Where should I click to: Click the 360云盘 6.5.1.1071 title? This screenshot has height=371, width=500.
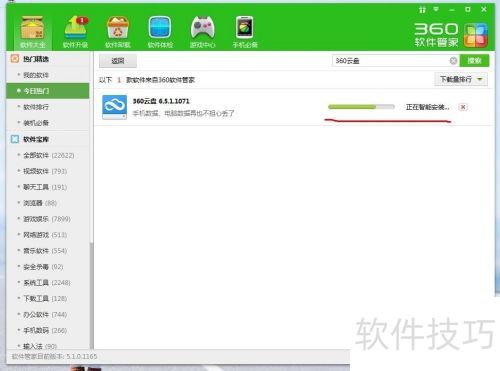click(x=161, y=101)
